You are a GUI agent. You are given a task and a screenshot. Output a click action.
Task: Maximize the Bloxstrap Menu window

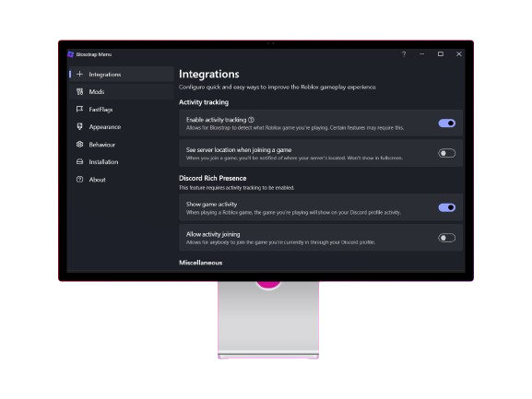[x=441, y=53]
